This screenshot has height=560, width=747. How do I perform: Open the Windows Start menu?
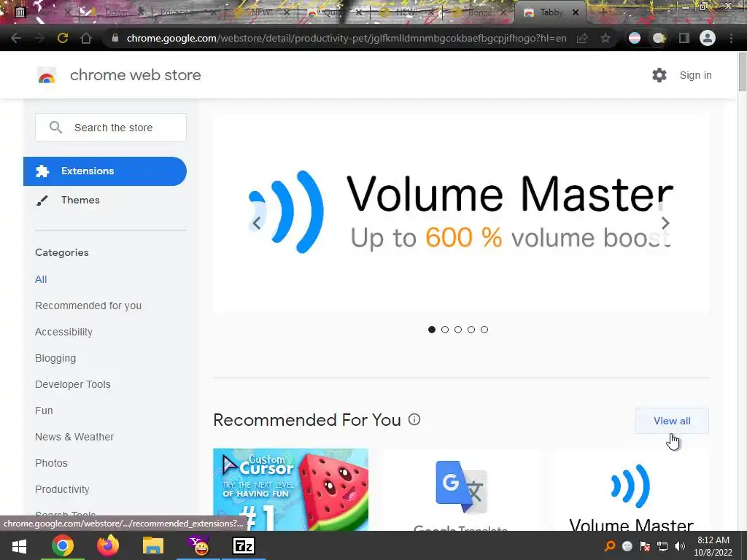coord(19,545)
